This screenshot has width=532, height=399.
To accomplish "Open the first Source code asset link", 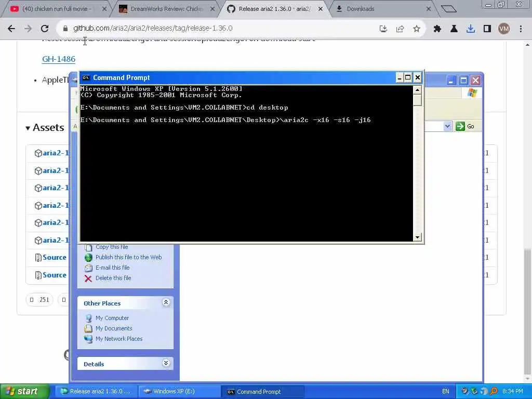I will 54,258.
